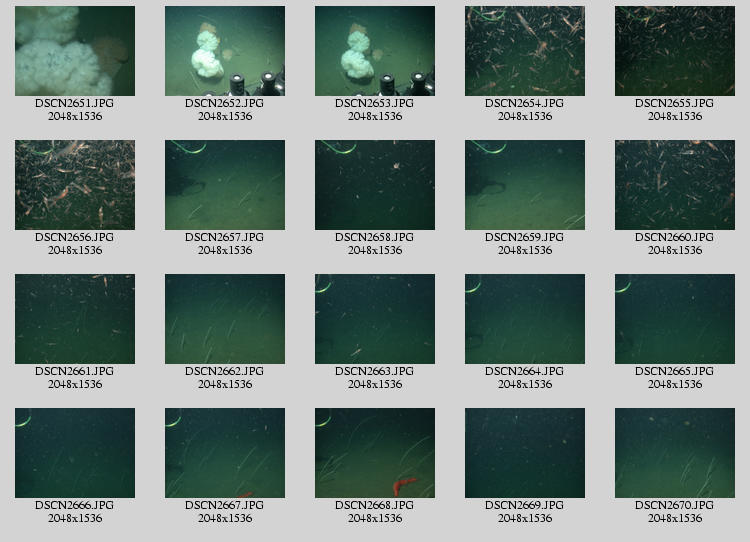This screenshot has height=542, width=750.
Task: Click the filename text DSCN2661.JPG
Action: click(x=75, y=371)
